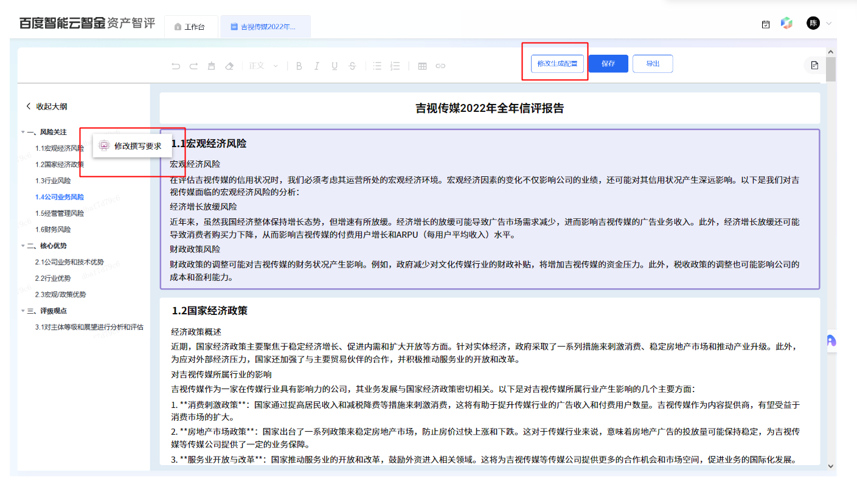The width and height of the screenshot is (857, 504).
Task: Collapse the outline via 收起大纲
Action: pyautogui.click(x=46, y=106)
